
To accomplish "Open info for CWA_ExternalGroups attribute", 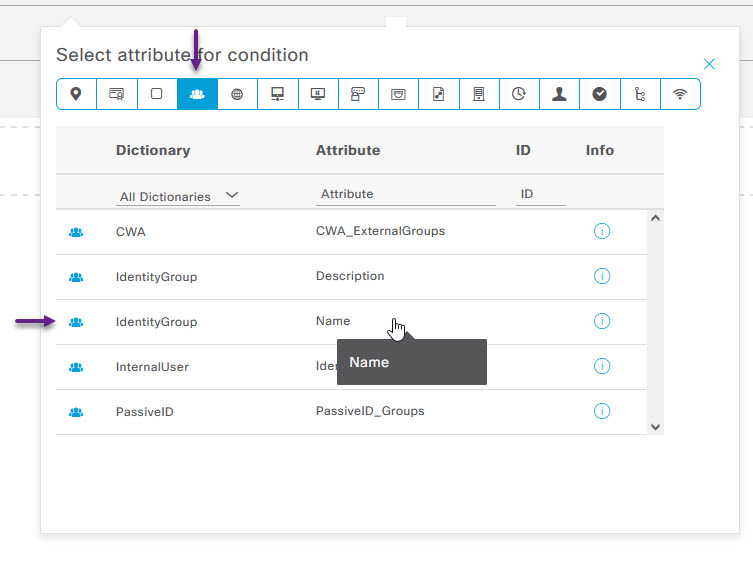I will click(602, 231).
